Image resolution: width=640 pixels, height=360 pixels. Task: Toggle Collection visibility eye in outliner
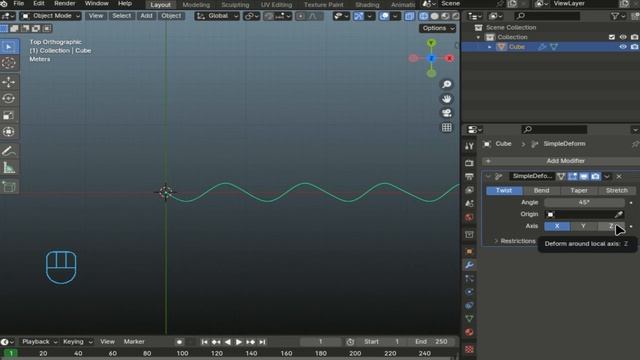pyautogui.click(x=623, y=37)
